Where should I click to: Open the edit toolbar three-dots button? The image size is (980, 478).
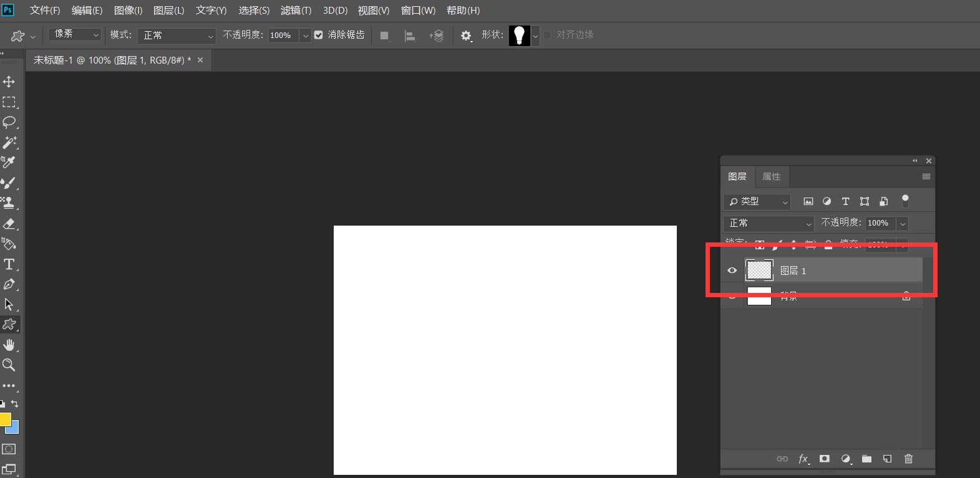click(9, 385)
